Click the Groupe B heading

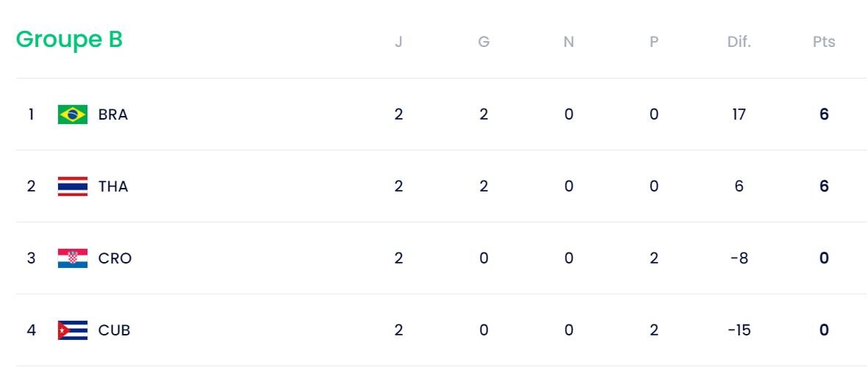pos(69,40)
